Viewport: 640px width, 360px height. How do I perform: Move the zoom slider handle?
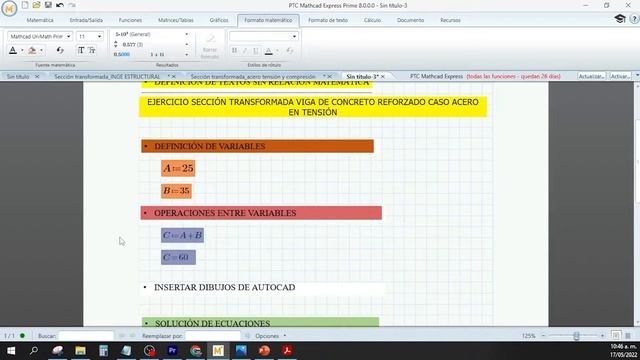(576, 336)
